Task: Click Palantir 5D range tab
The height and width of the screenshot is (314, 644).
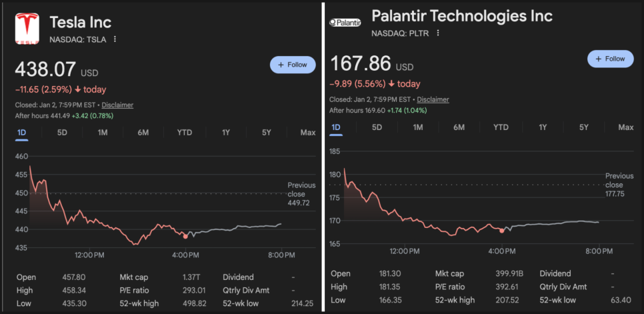Action: [x=377, y=127]
